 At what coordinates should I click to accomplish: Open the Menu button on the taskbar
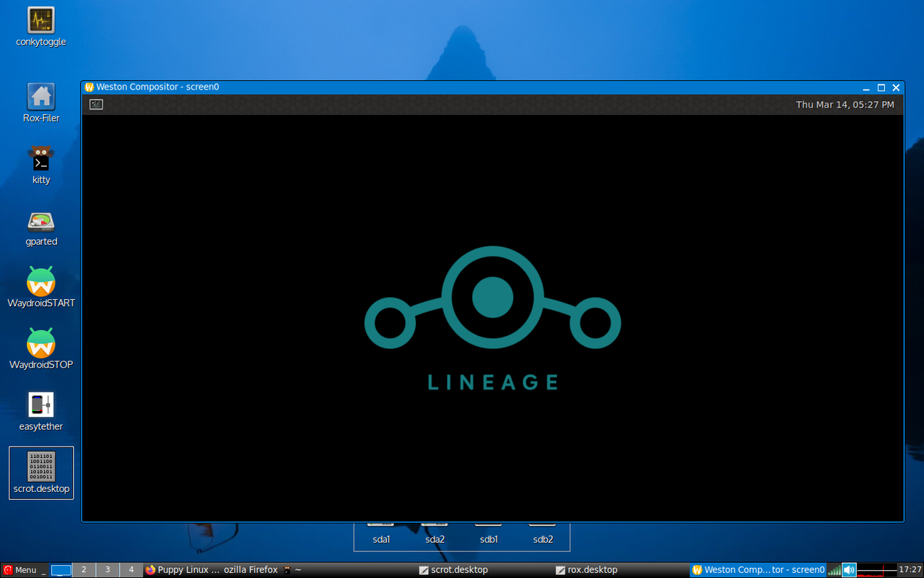(x=19, y=570)
